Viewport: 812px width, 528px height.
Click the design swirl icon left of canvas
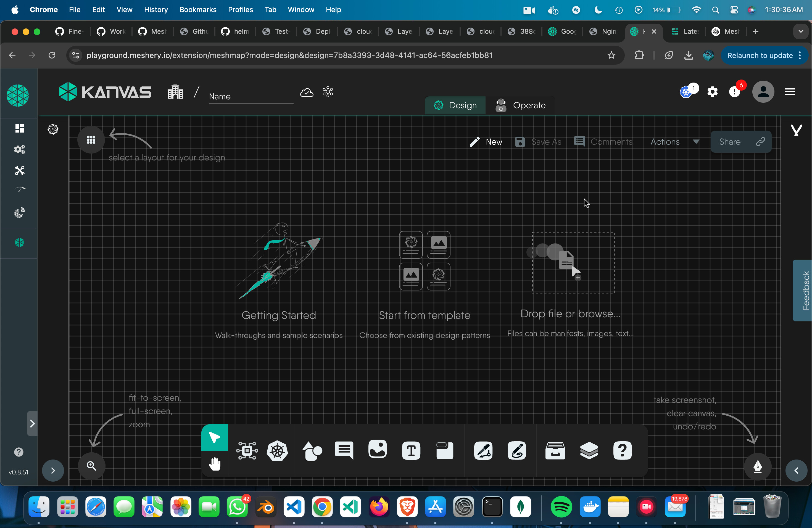tap(53, 129)
